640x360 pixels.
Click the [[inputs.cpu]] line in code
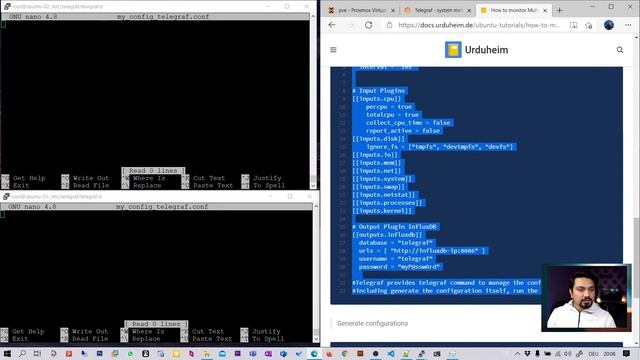(377, 99)
